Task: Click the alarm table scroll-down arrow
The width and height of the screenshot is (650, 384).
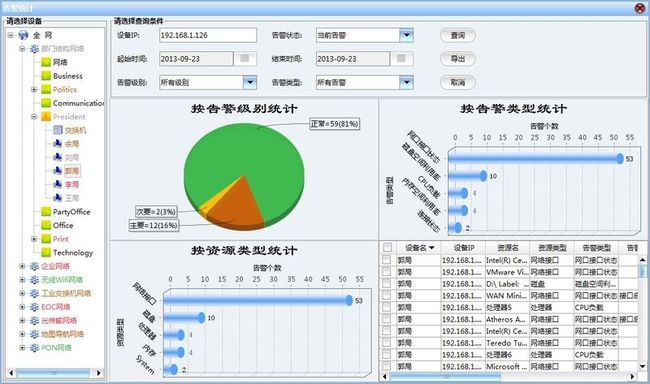Action: point(642,366)
